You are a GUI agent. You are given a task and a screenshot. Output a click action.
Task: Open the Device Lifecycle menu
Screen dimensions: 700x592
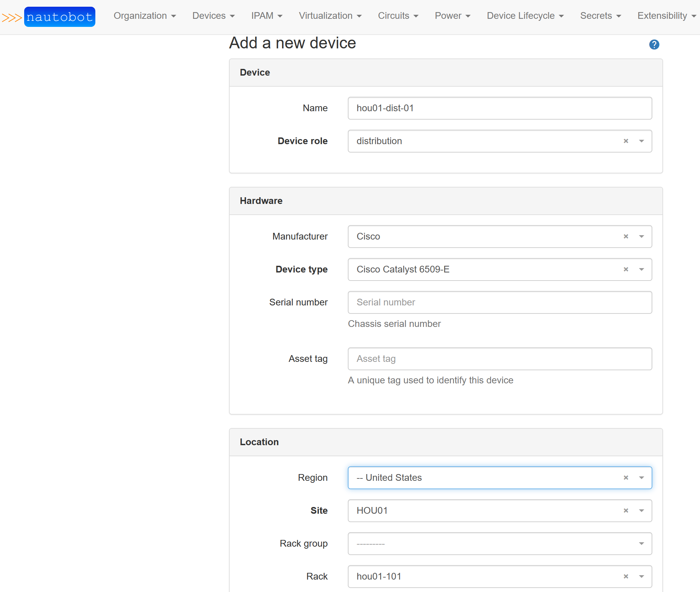pyautogui.click(x=525, y=16)
